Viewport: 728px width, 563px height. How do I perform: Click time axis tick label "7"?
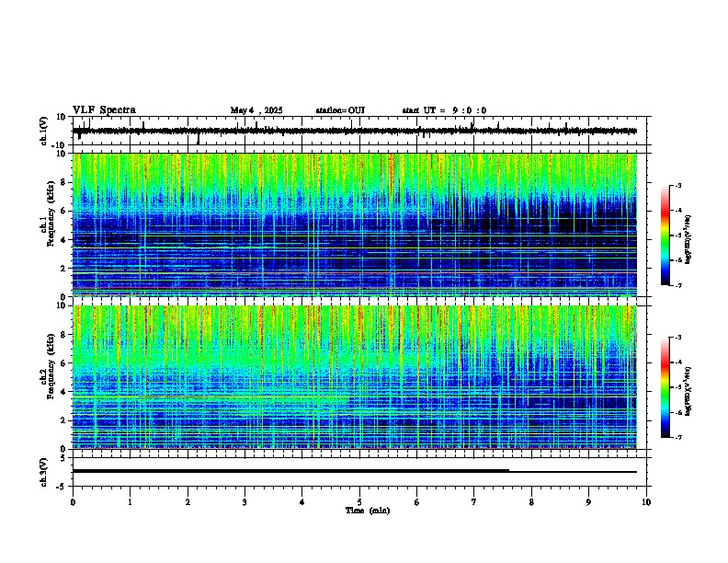pyautogui.click(x=474, y=501)
